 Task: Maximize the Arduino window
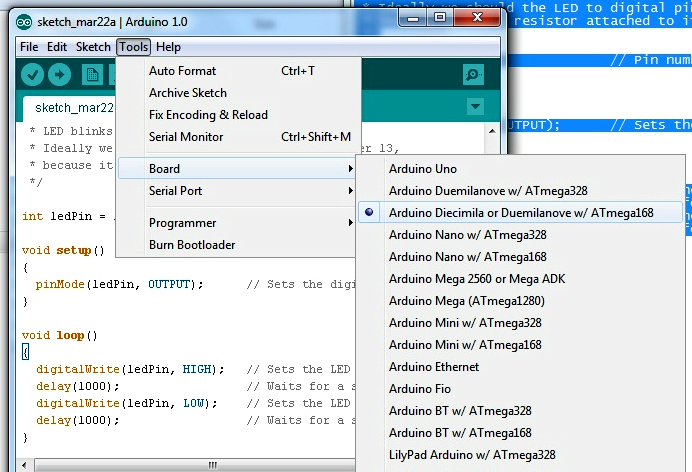440,18
